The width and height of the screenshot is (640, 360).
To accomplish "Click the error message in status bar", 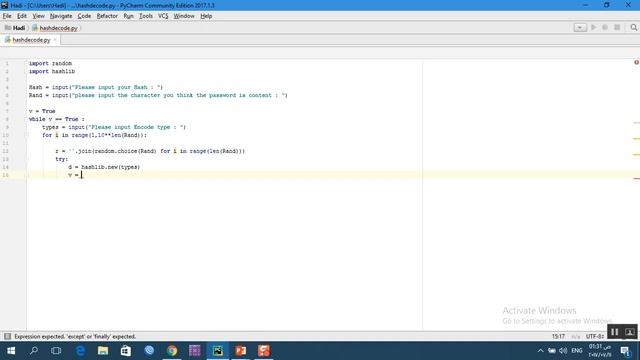I will 75,336.
